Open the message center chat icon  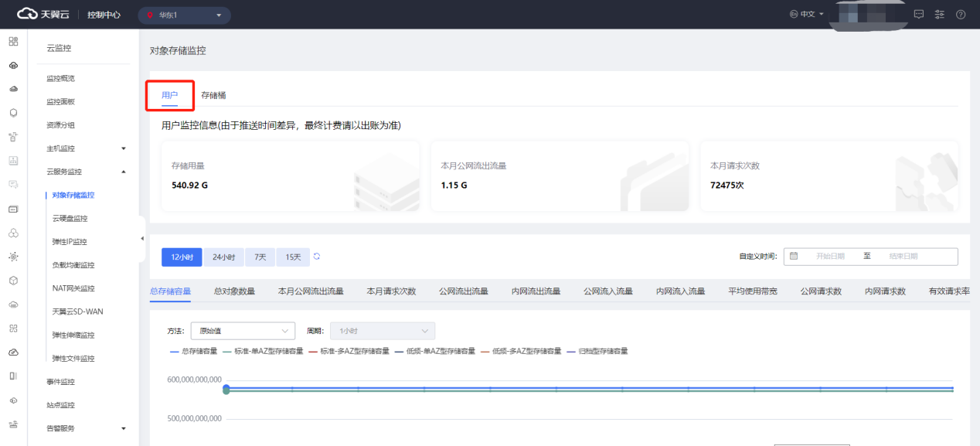click(919, 14)
